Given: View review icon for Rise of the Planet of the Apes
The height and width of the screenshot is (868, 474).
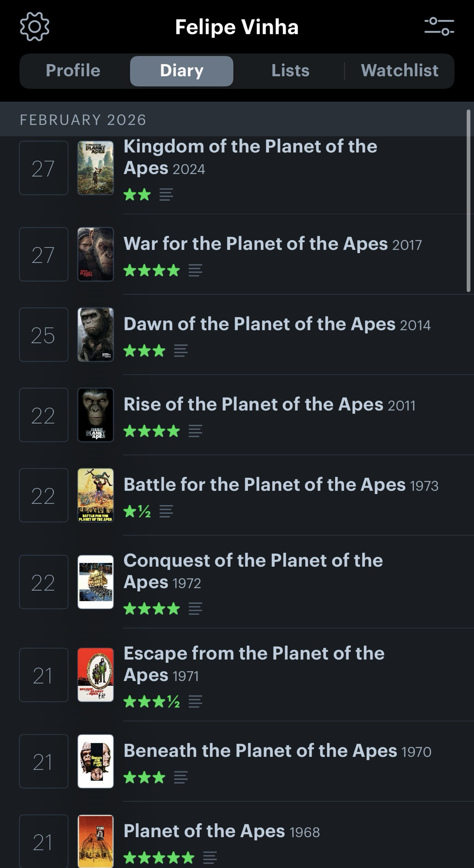Looking at the screenshot, I should click(x=195, y=431).
